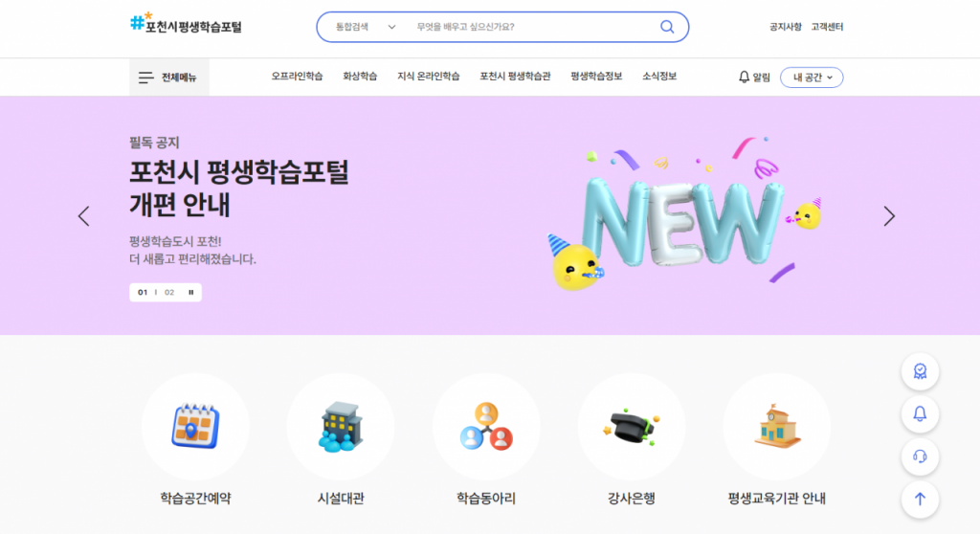Click the floating headset support icon
980x534 pixels.
(x=920, y=456)
